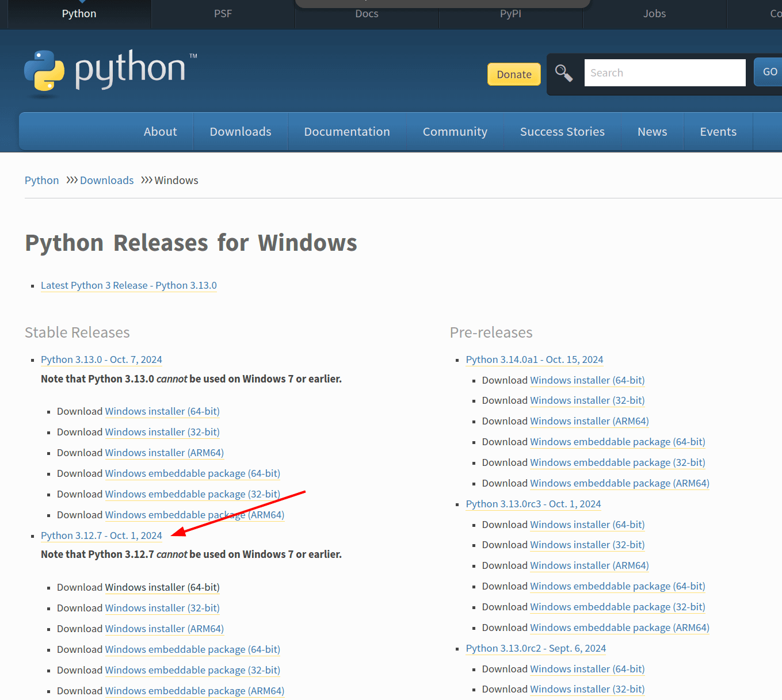Open the News menu
The height and width of the screenshot is (700, 782).
click(x=652, y=132)
